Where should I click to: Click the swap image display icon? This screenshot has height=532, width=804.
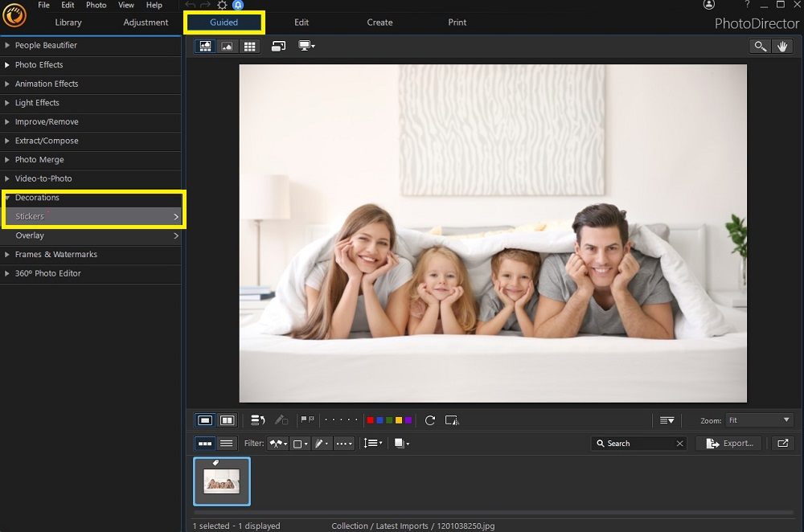tap(279, 46)
